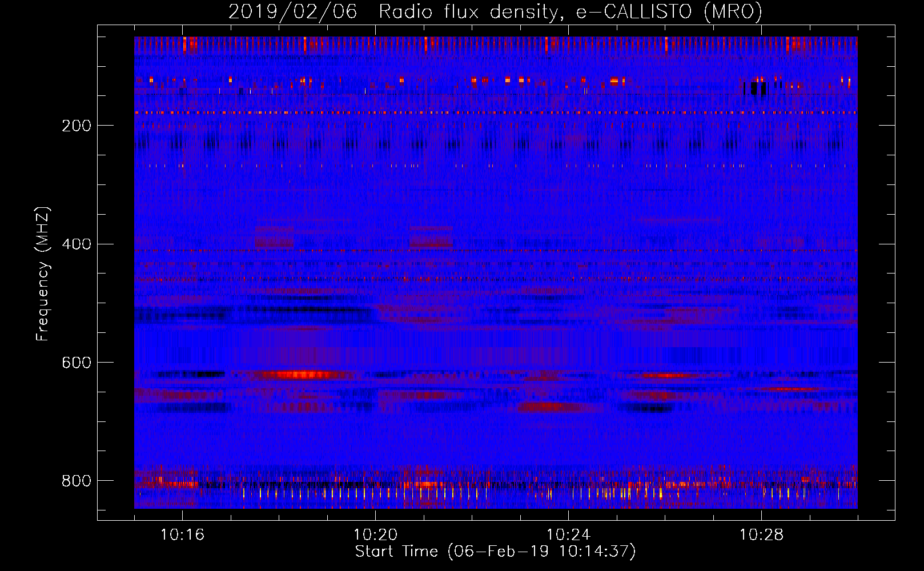Click the 10:16 time tick label
This screenshot has height=571, width=924.
[183, 535]
